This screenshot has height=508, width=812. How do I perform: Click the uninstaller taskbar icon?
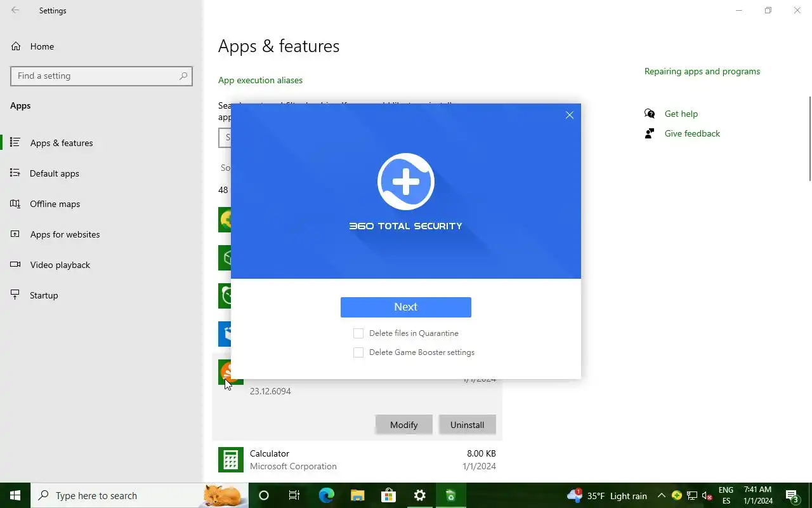coord(450,495)
